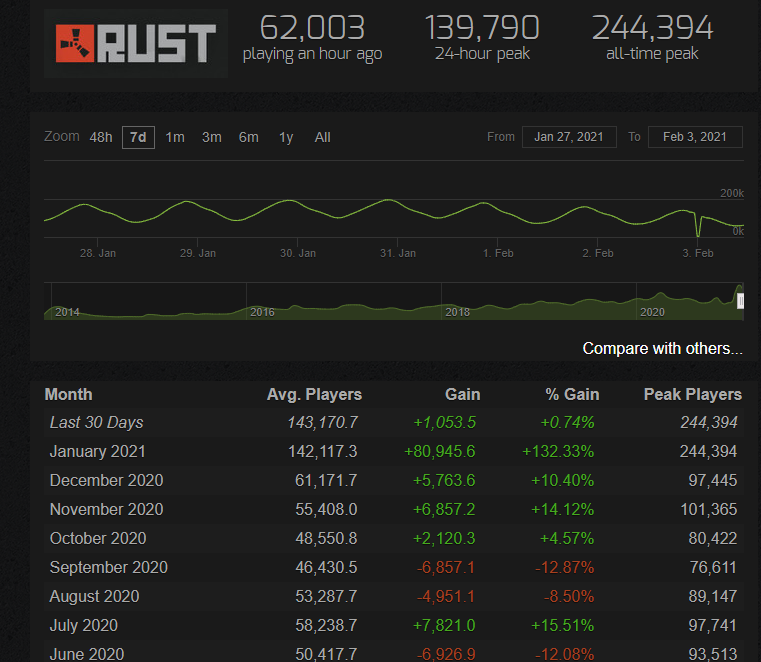Viewport: 761px width, 662px height.
Task: Click the 2018 marker in navigator
Action: pos(457,312)
